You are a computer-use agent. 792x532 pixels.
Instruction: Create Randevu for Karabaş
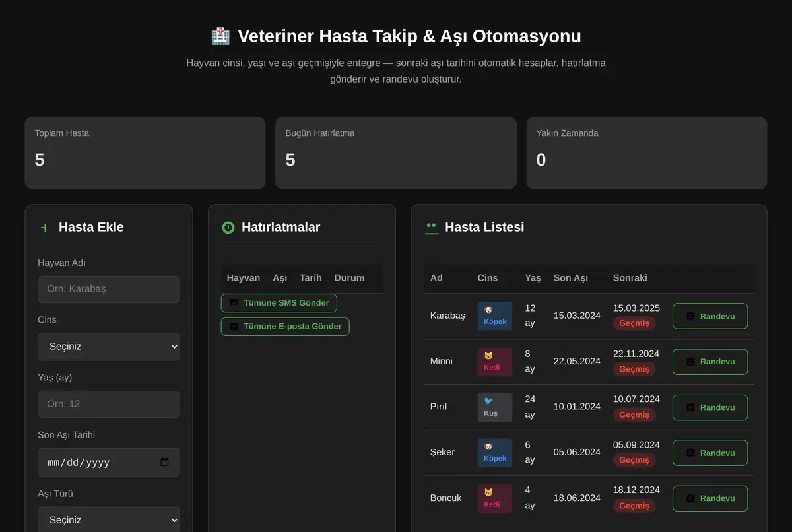(710, 316)
